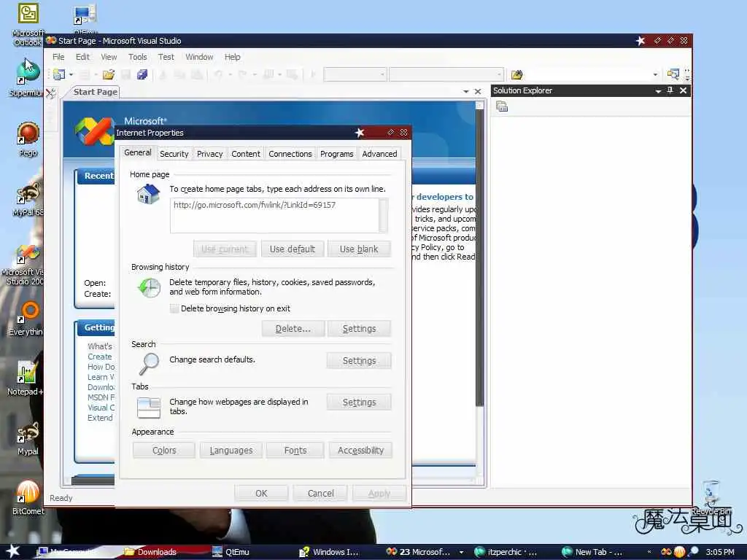Click the Colors appearance button
The height and width of the screenshot is (560, 747).
click(x=164, y=450)
